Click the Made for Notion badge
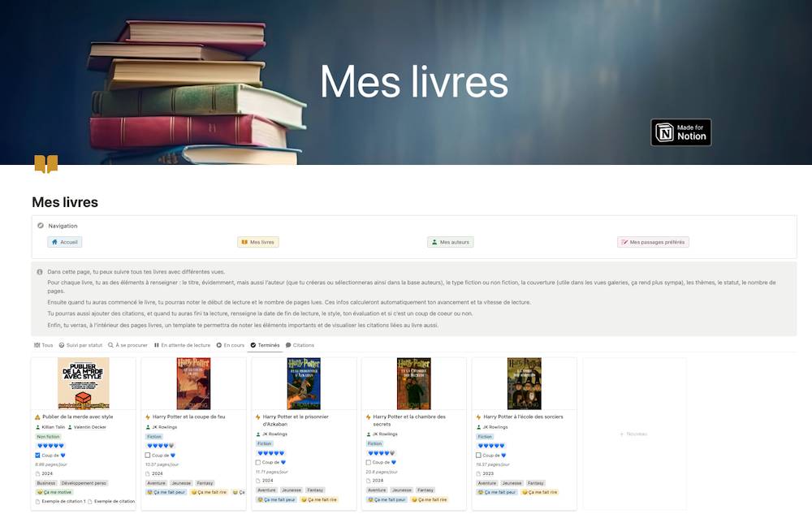Screen dimensions: 812x514 tap(680, 132)
